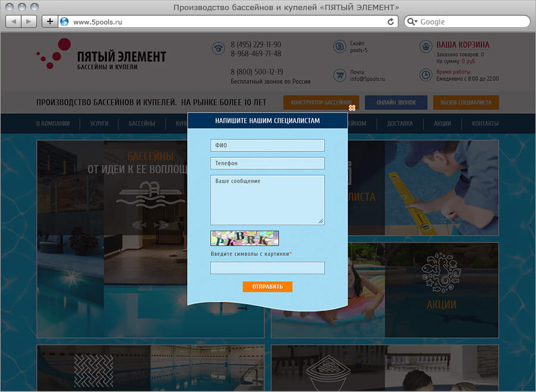The height and width of the screenshot is (392, 536).
Task: Click the phone number 8-968-469-71-48
Action: point(255,54)
